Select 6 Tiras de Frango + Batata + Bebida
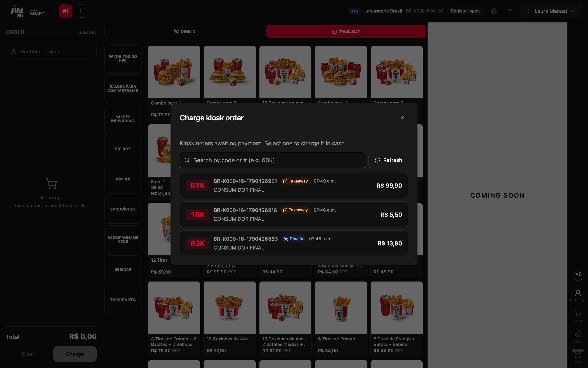This screenshot has height=368, width=588. click(x=397, y=319)
